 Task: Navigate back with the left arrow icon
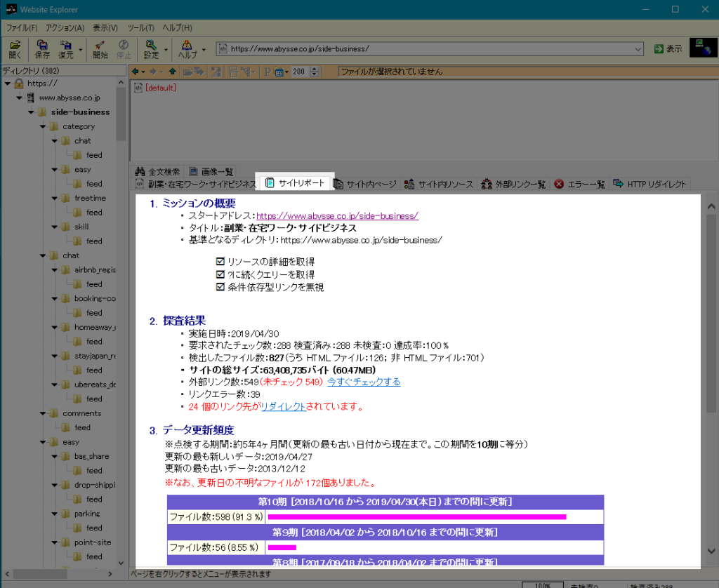136,71
